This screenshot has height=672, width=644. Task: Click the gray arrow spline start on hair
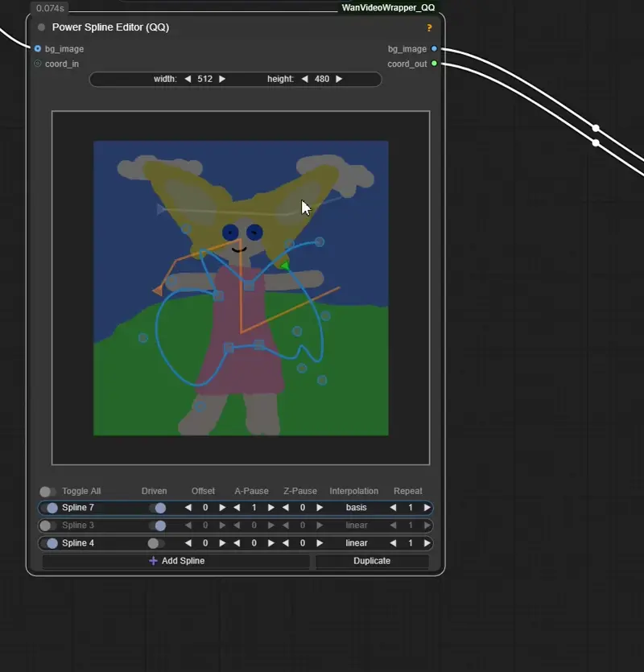click(160, 209)
